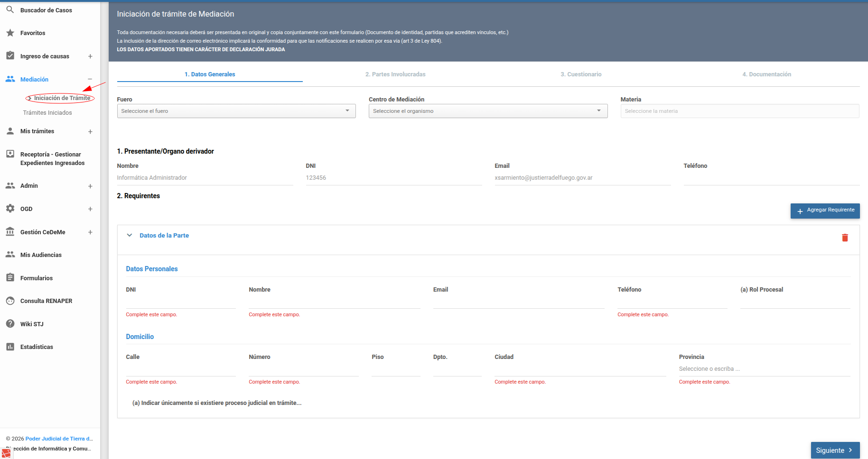
Task: Open the Centro de Mediación dropdown
Action: pos(488,111)
